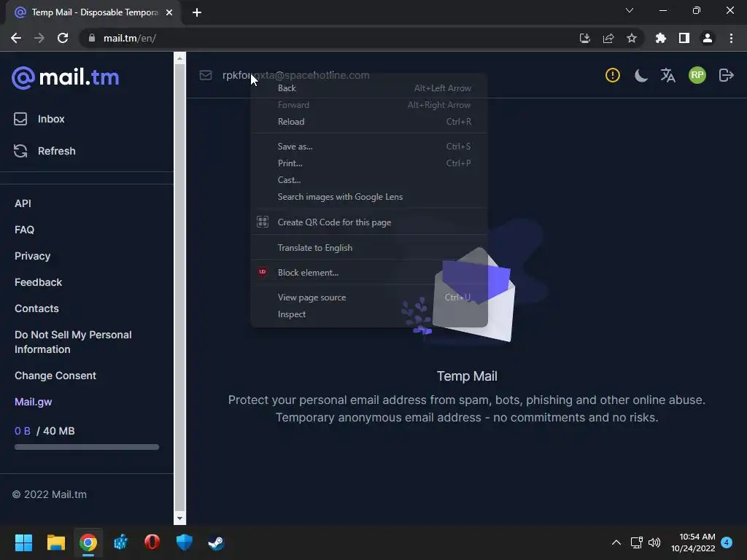Choose Cast... in context menu

(369, 180)
